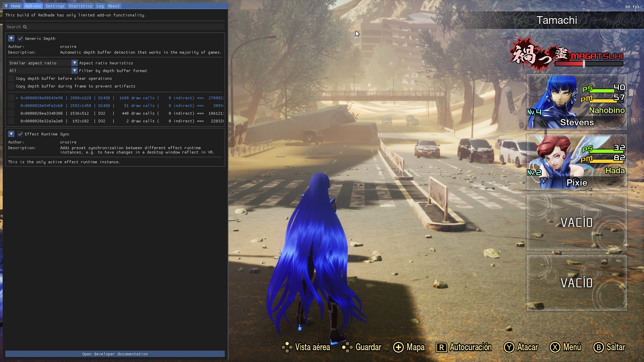Select the Vista aérea joystick icon
Viewport: 644px width, 362px height.
pos(287,347)
